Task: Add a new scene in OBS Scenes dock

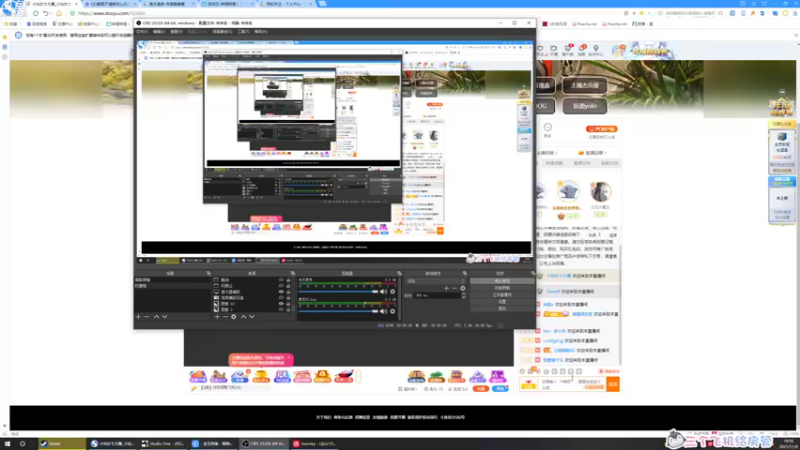Action: (x=138, y=317)
